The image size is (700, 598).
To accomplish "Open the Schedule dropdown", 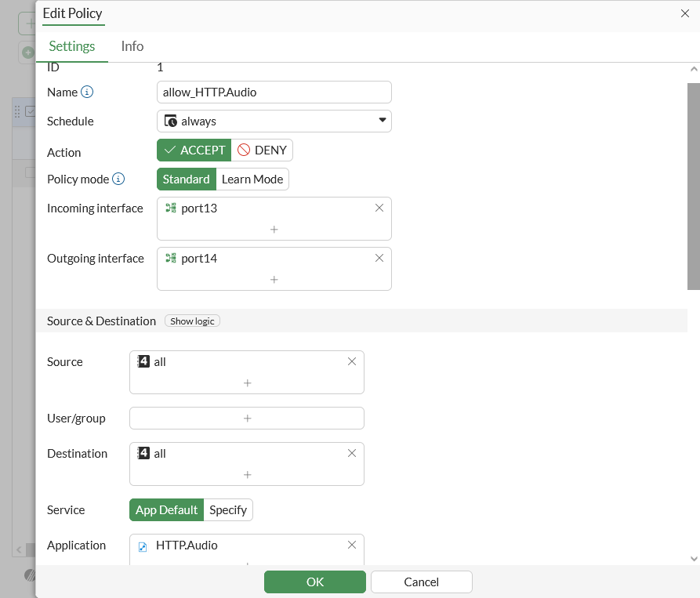I will click(274, 121).
